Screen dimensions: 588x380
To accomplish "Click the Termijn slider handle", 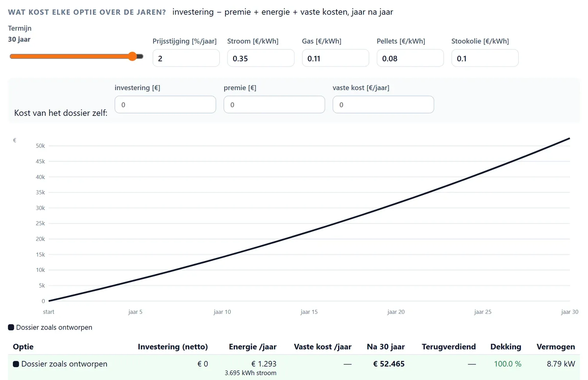I will point(132,56).
